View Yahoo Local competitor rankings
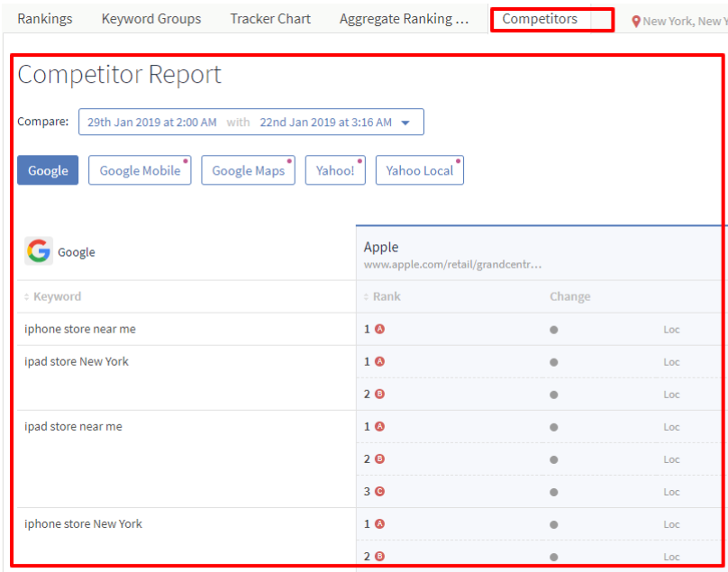 [x=420, y=170]
